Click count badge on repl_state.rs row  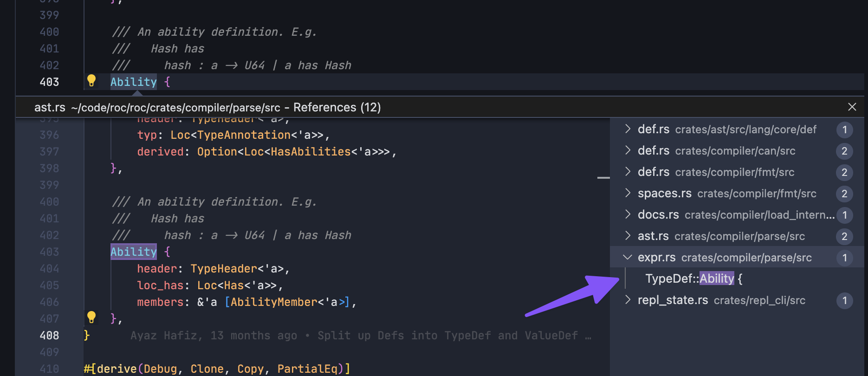(x=844, y=300)
